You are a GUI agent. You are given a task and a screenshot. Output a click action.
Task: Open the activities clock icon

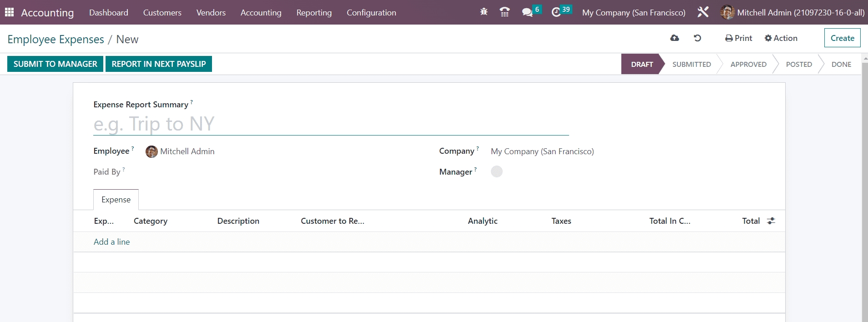point(556,12)
